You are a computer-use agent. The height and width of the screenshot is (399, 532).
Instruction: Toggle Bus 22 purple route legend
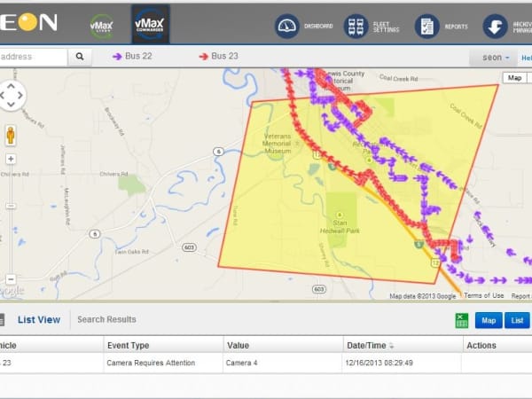134,57
